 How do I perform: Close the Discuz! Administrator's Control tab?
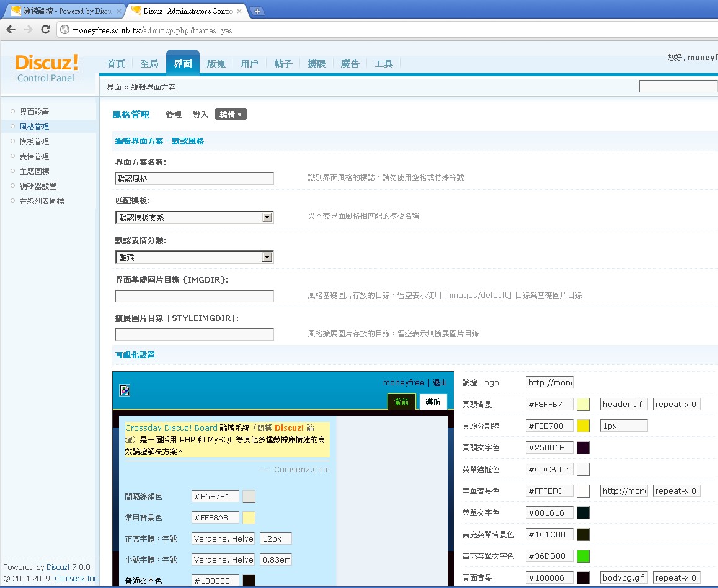click(239, 11)
